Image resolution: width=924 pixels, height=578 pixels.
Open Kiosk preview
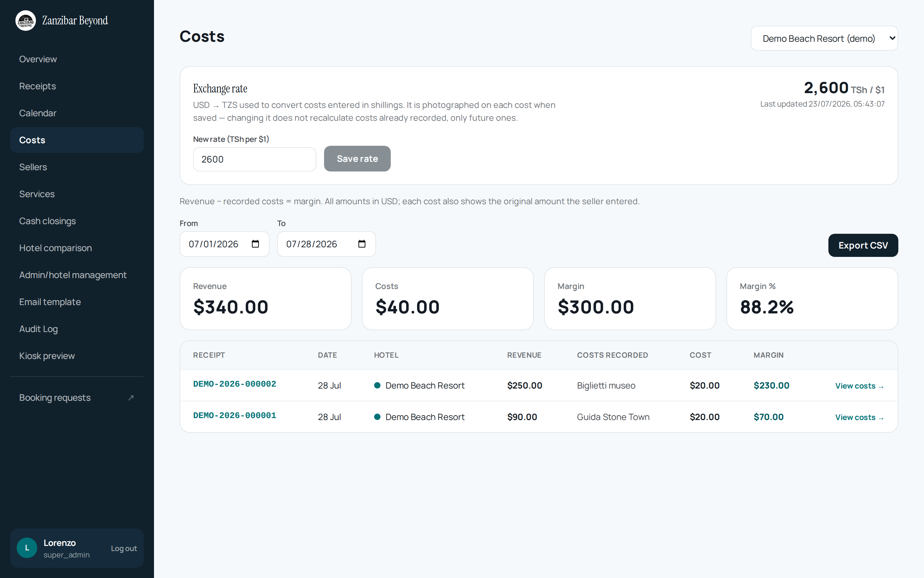click(x=77, y=355)
